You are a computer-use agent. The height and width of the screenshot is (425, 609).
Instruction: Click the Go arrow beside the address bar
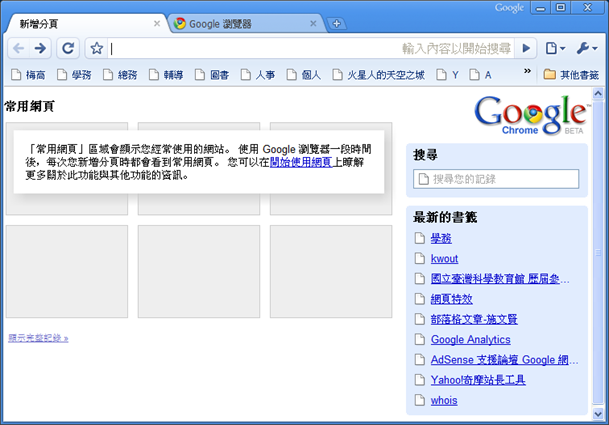tap(526, 48)
